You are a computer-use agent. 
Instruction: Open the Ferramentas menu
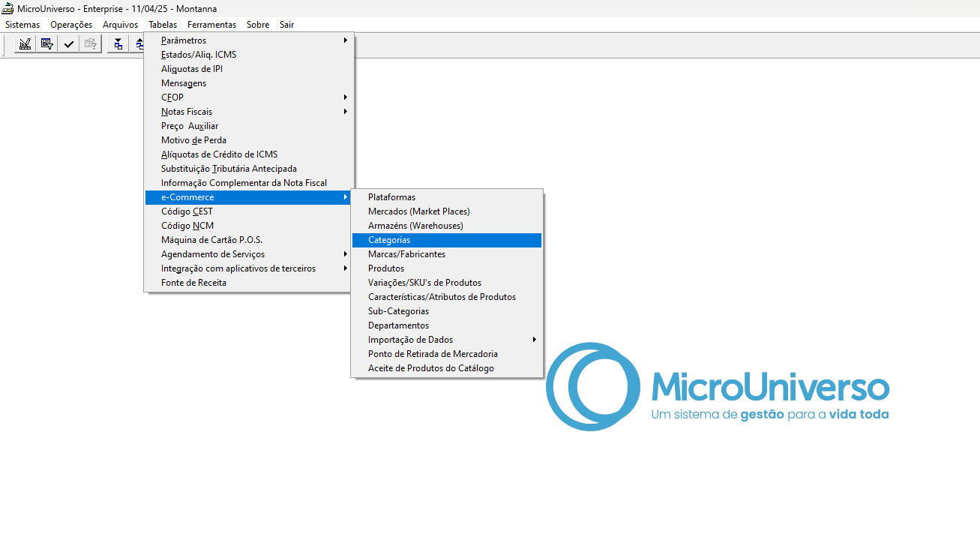(211, 25)
